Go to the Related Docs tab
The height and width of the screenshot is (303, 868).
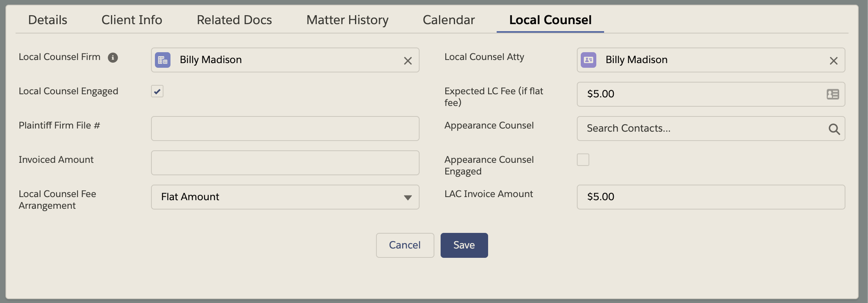coord(234,20)
